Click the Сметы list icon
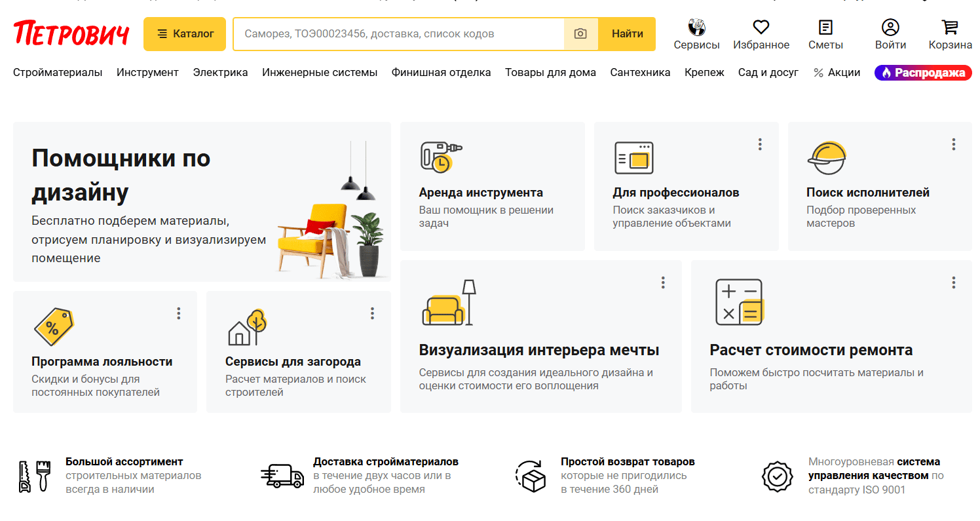Image resolution: width=980 pixels, height=521 pixels. [x=825, y=28]
